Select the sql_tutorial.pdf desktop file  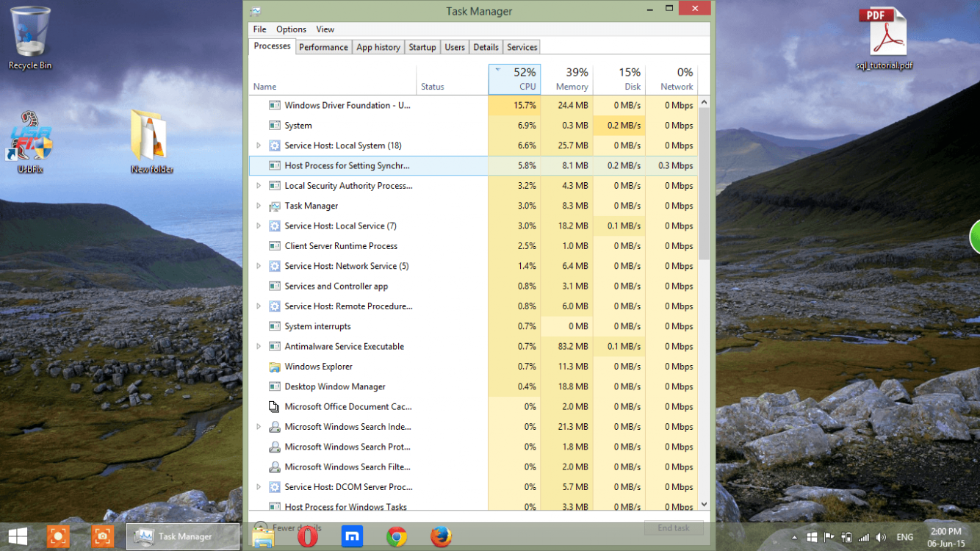click(884, 38)
